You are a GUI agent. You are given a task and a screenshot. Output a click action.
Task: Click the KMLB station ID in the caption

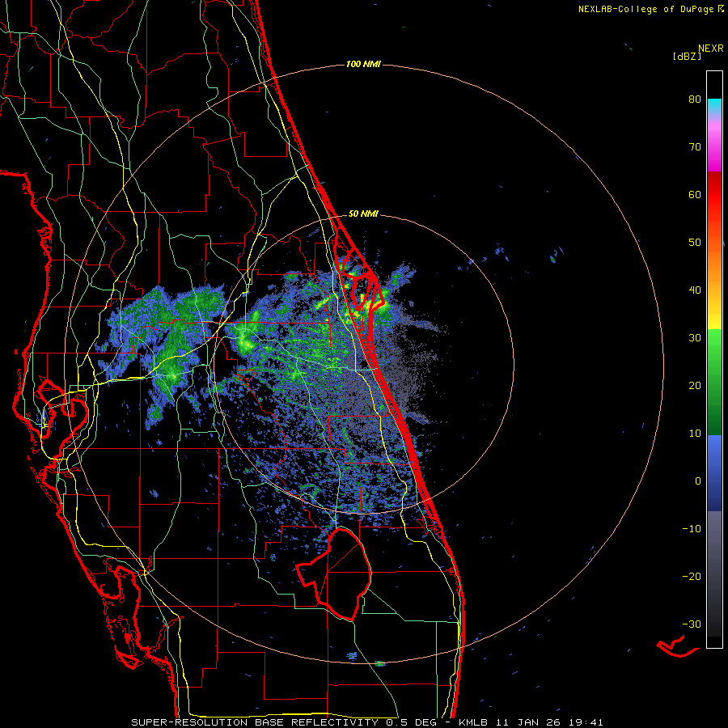(x=475, y=722)
